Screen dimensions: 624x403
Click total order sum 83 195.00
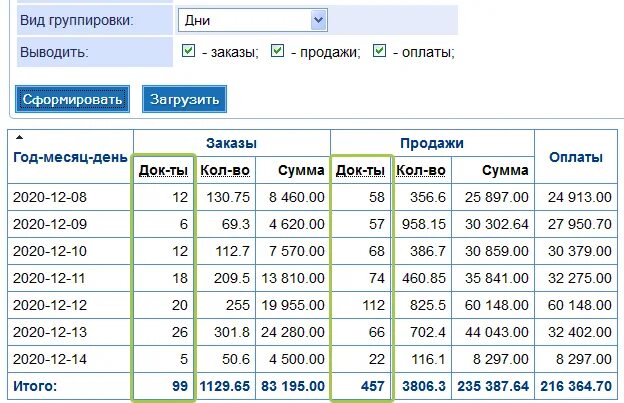[293, 386]
